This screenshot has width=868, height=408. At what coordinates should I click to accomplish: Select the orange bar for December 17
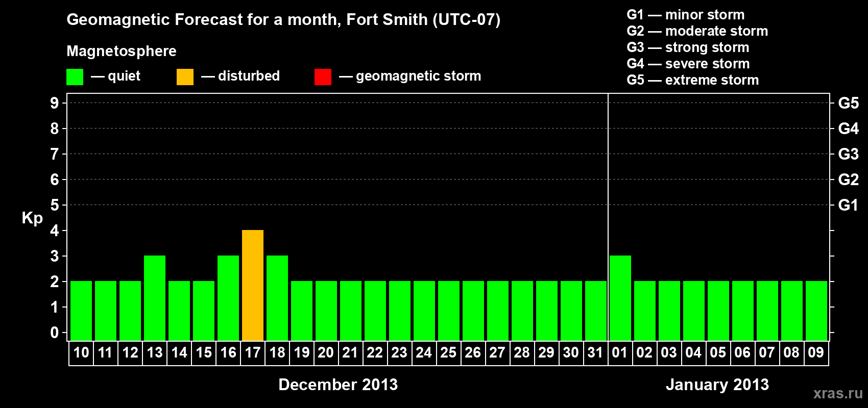(253, 285)
